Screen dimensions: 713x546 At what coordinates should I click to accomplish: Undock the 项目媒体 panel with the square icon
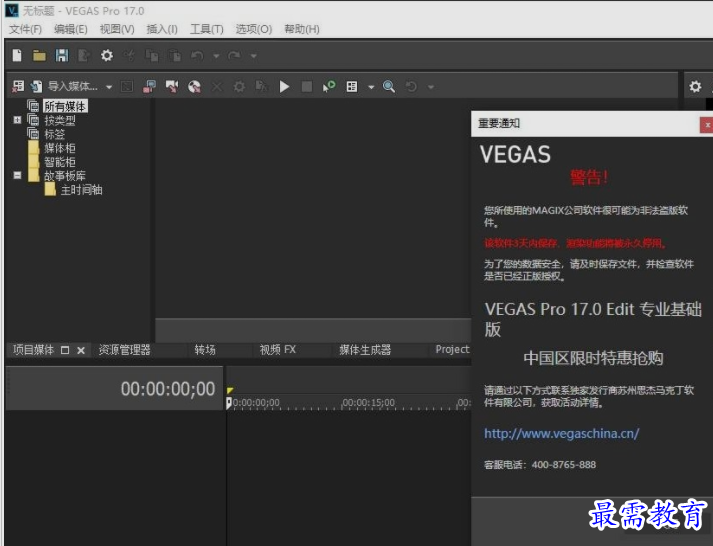pyautogui.click(x=65, y=350)
